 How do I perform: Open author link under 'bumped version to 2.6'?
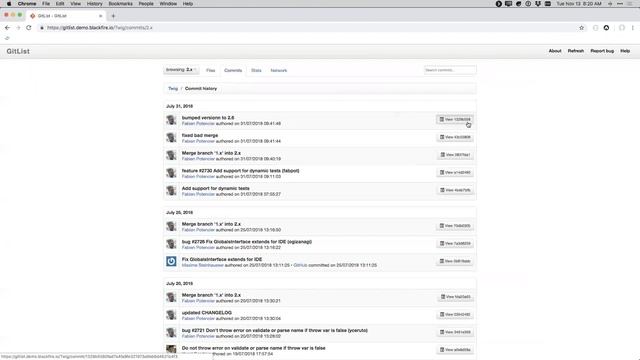tap(198, 124)
